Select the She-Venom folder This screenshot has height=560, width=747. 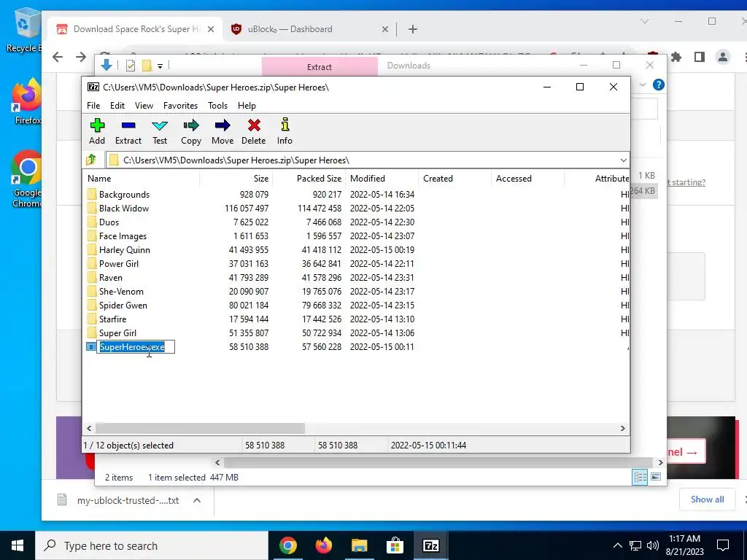(121, 291)
